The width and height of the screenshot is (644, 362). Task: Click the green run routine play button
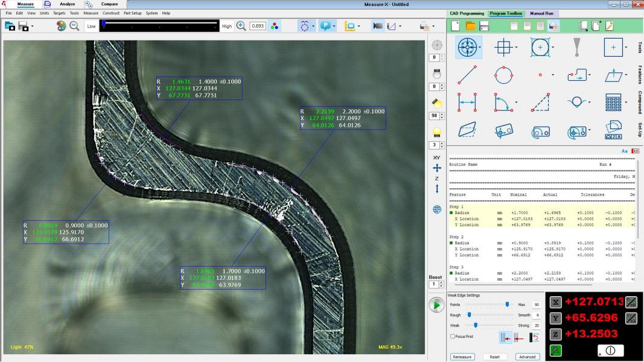coord(436,305)
